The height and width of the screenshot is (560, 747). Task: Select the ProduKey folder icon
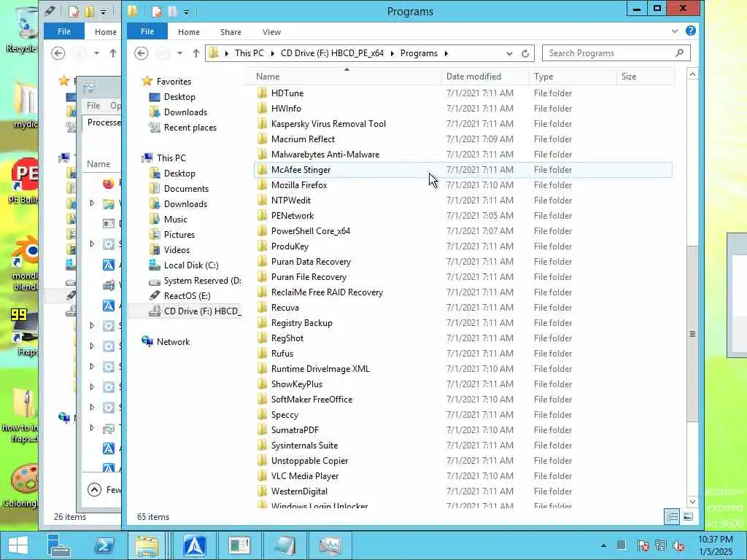[x=262, y=246]
